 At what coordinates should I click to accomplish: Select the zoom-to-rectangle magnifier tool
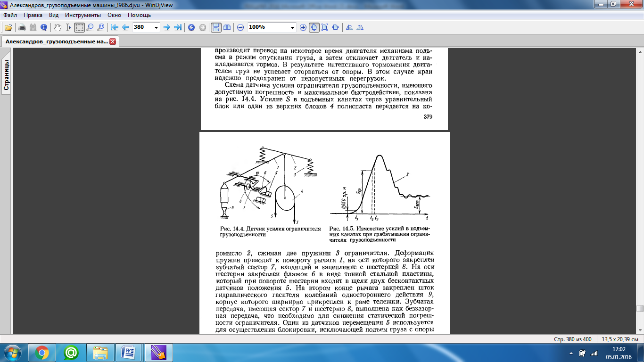[100, 27]
